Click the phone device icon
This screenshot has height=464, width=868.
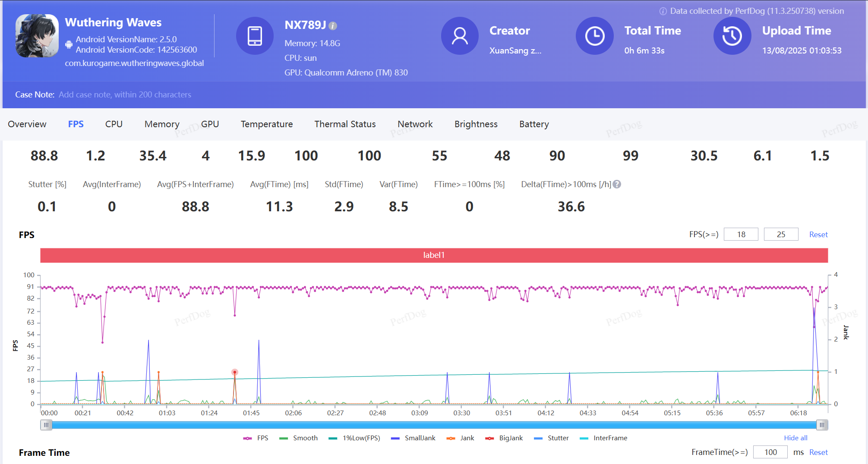coord(255,36)
